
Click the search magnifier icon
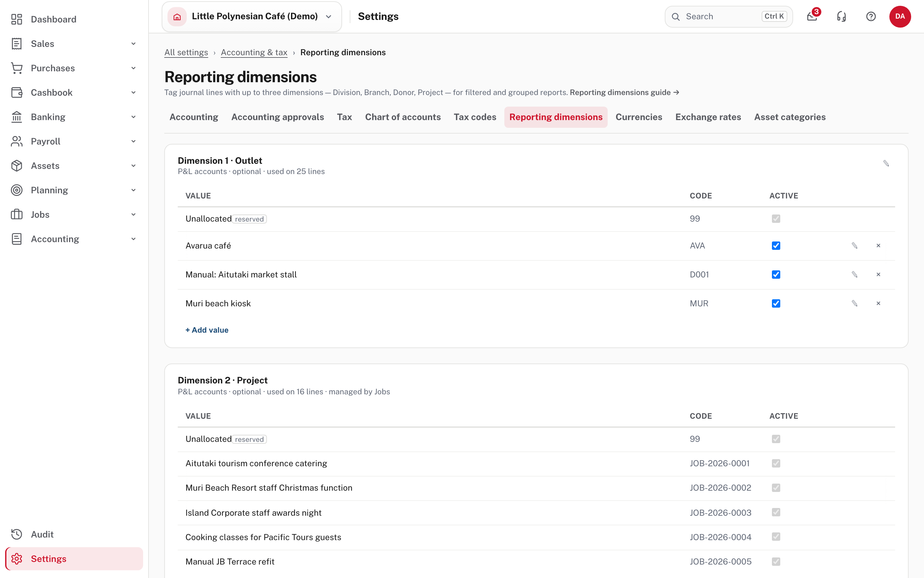(675, 16)
